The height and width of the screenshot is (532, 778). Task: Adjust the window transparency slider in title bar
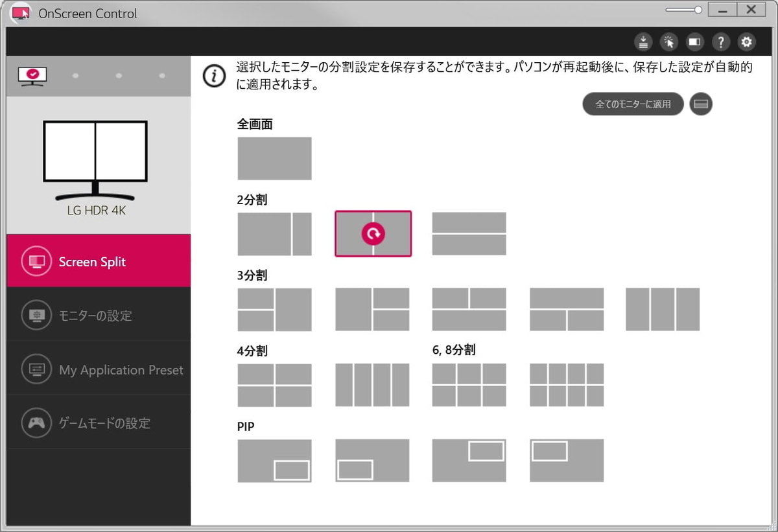coord(684,10)
